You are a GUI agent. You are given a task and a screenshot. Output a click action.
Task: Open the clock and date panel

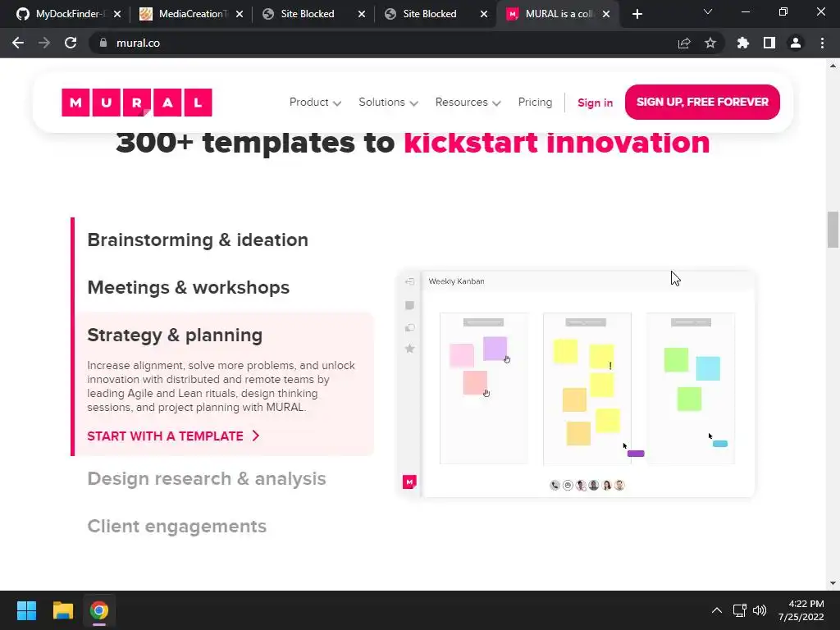[x=801, y=610]
